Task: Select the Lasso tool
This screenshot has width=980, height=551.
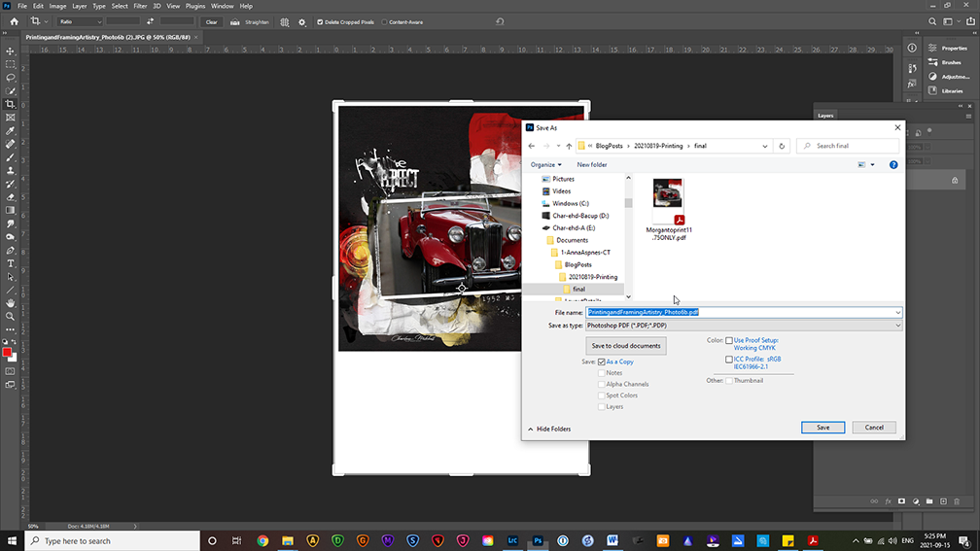Action: click(10, 78)
